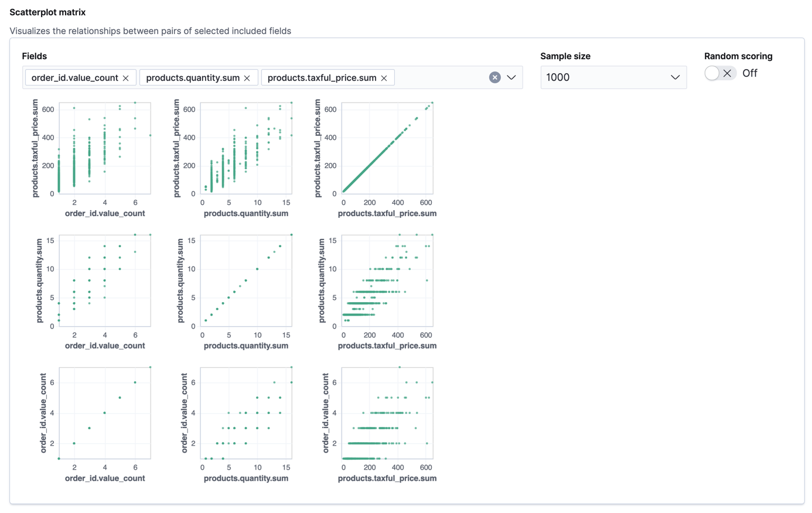Toggle Random scoring switch knob
Image resolution: width=812 pixels, height=513 pixels.
point(712,73)
